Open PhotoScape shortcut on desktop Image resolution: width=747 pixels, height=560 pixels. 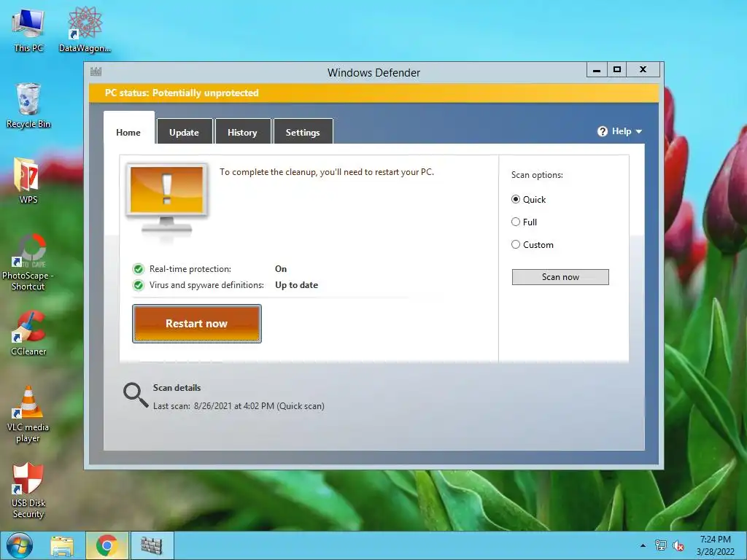[28, 262]
